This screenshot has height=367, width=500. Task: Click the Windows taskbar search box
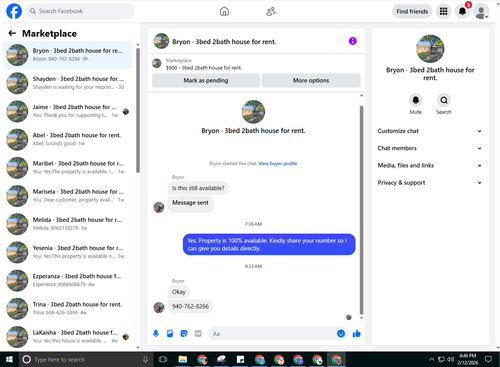86,359
